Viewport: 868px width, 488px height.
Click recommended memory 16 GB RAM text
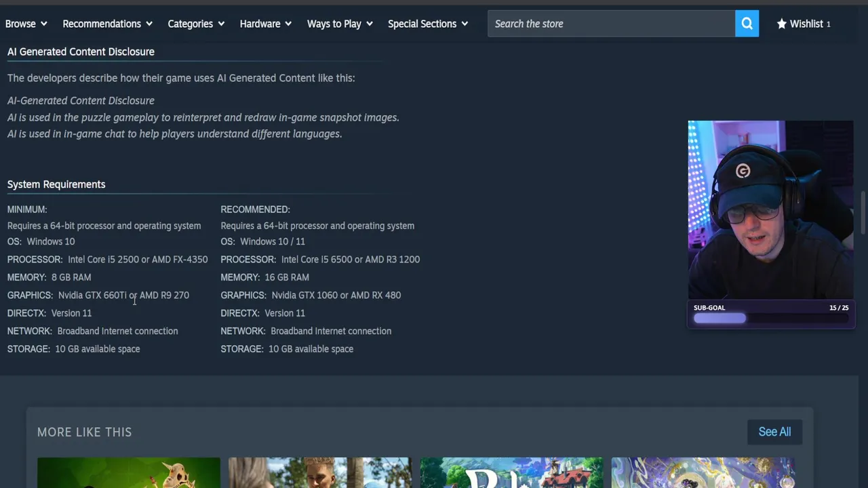click(287, 277)
